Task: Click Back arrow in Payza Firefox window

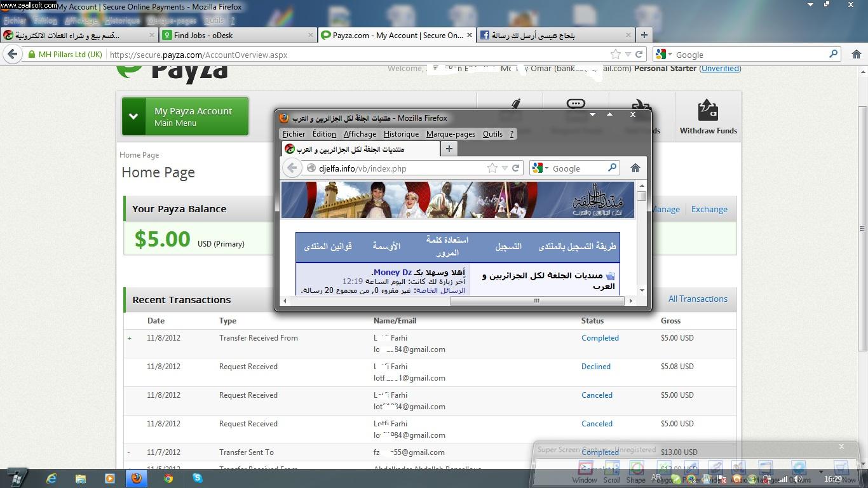Action: tap(12, 55)
